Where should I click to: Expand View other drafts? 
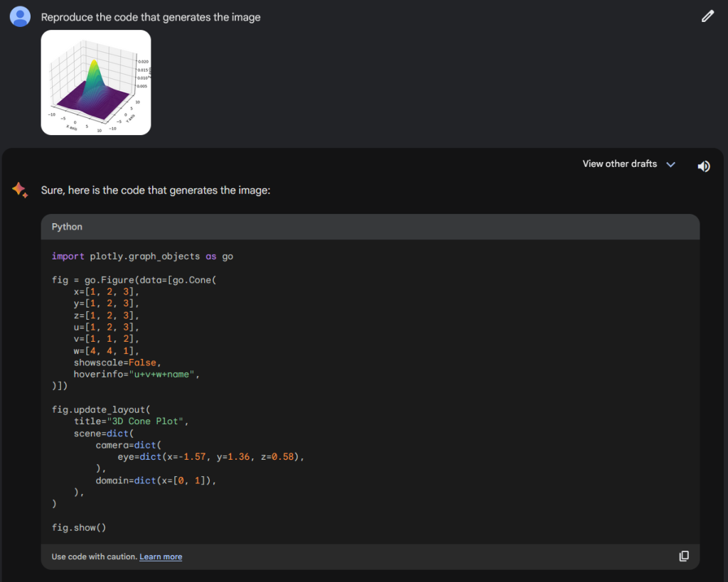click(619, 164)
